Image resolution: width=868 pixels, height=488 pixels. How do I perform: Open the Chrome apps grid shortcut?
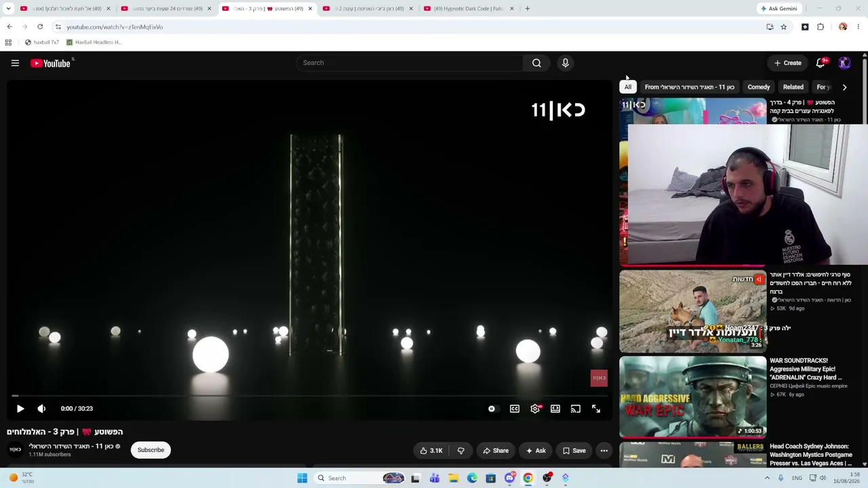tap(8, 42)
